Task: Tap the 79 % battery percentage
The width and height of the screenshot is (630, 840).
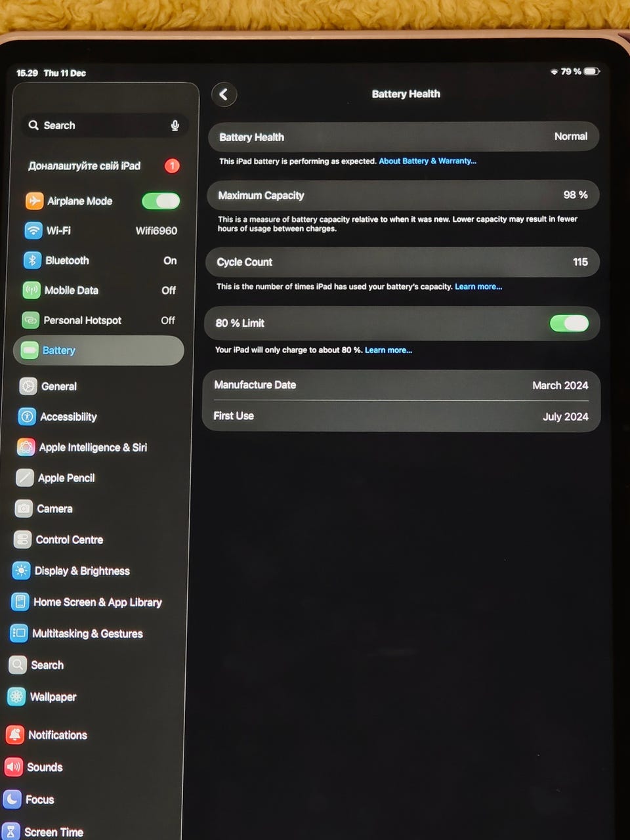Action: point(571,71)
